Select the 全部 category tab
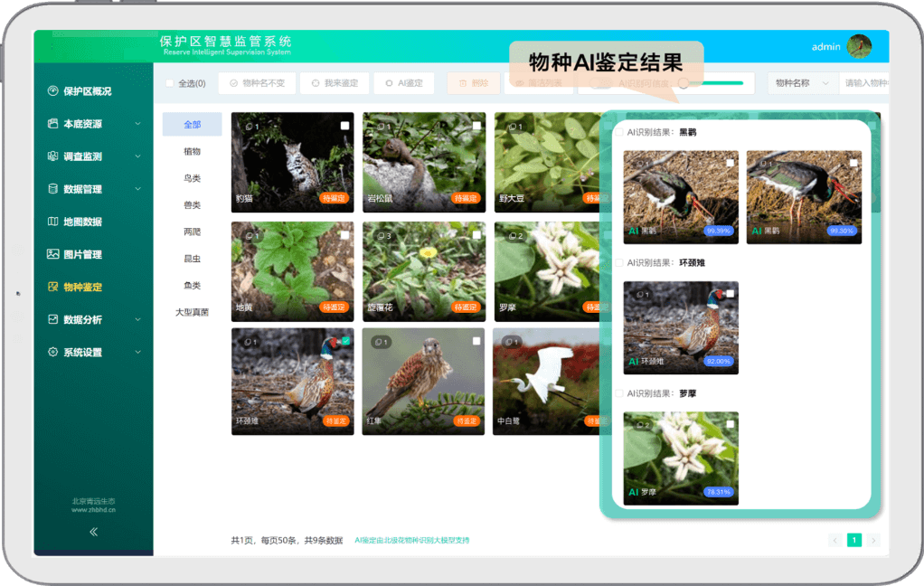Screen dimensions: 924x586 click(192, 125)
